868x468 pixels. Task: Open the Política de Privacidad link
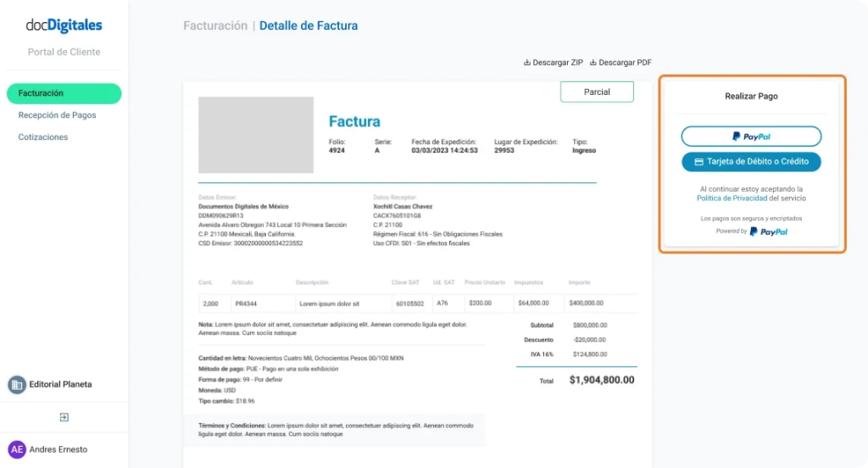(732, 198)
